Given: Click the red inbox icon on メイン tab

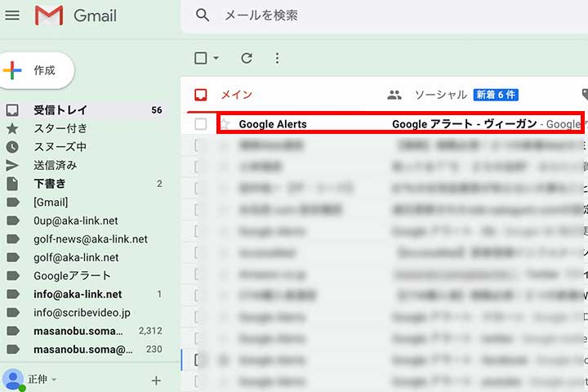Looking at the screenshot, I should [x=201, y=95].
